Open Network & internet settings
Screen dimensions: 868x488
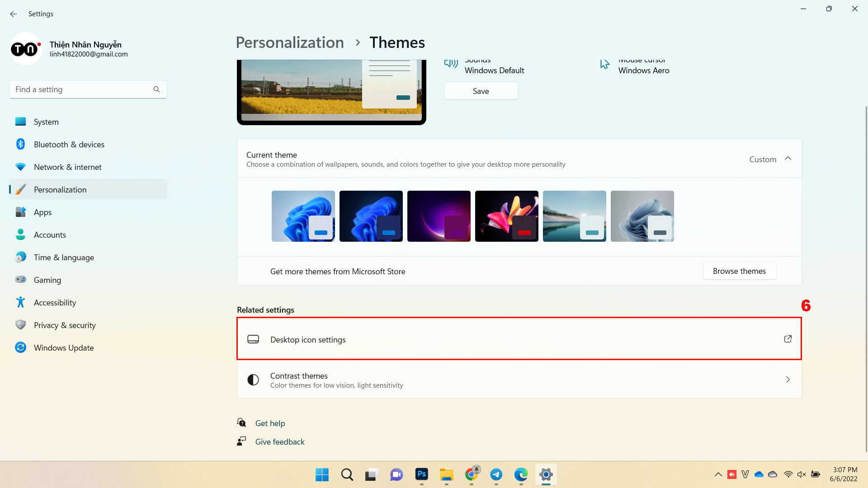88,167
